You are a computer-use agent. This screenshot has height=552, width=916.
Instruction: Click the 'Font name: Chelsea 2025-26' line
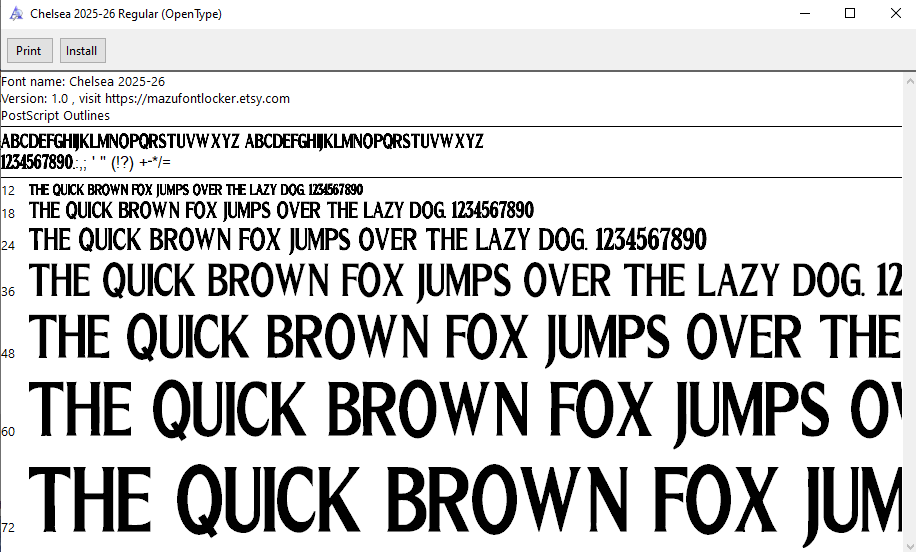tap(83, 81)
